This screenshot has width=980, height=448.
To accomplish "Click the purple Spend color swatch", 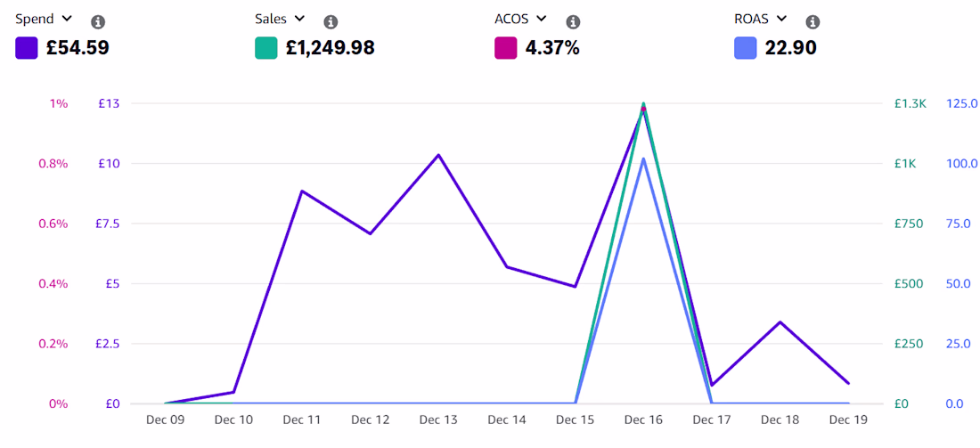I will tap(27, 48).
